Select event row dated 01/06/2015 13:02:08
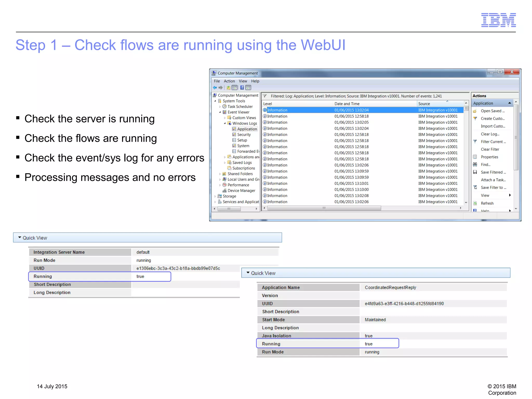Screen dimensions: 532x399 coord(363,195)
